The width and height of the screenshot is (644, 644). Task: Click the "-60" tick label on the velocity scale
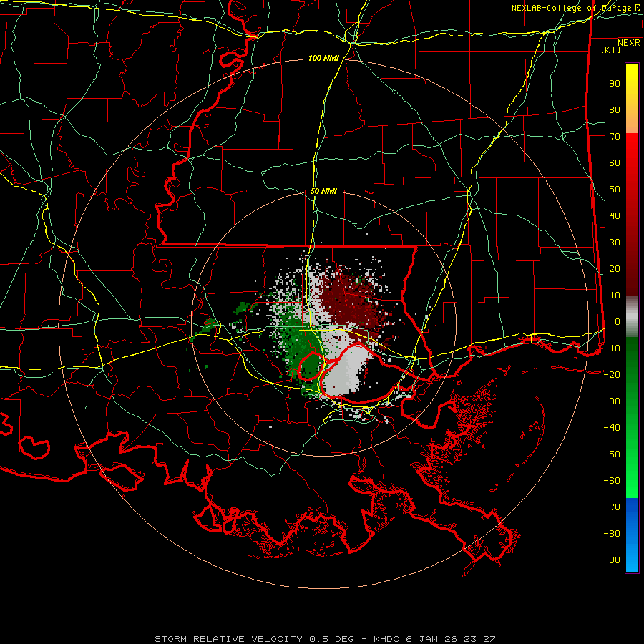click(x=612, y=481)
